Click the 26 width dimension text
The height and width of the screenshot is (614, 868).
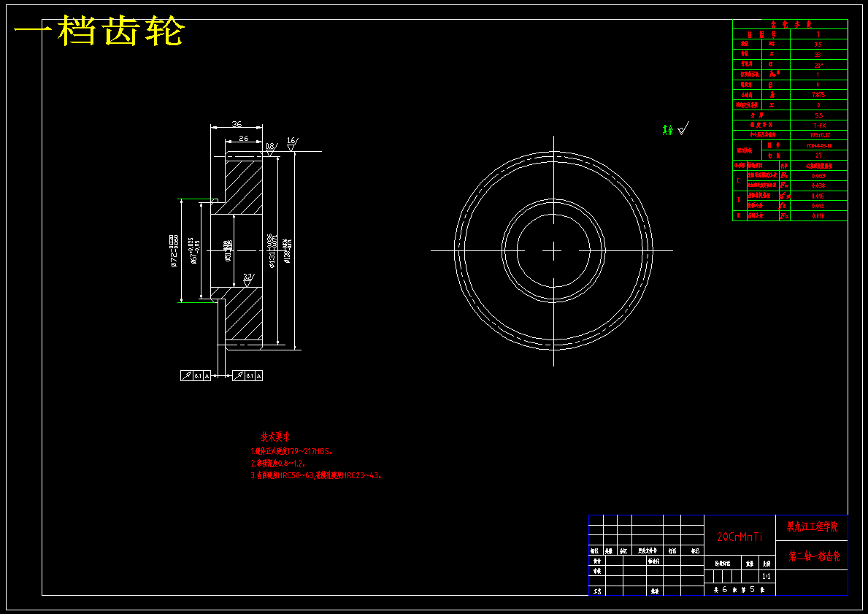243,139
